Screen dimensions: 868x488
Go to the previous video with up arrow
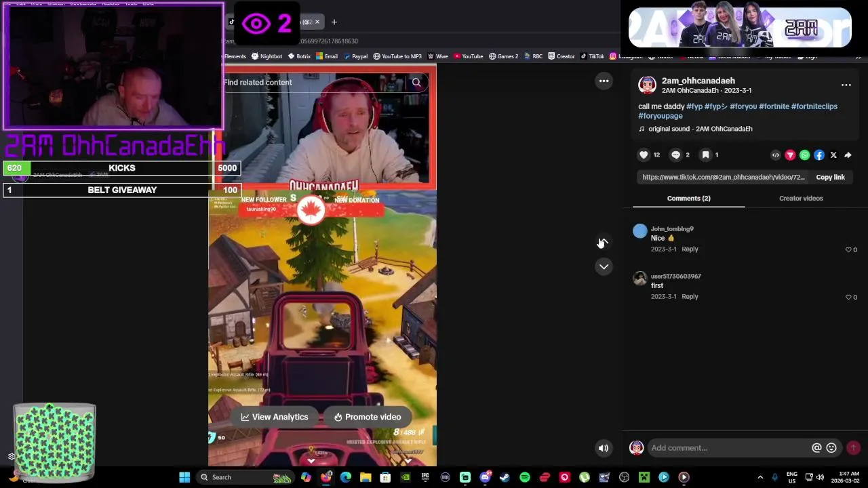click(x=604, y=242)
